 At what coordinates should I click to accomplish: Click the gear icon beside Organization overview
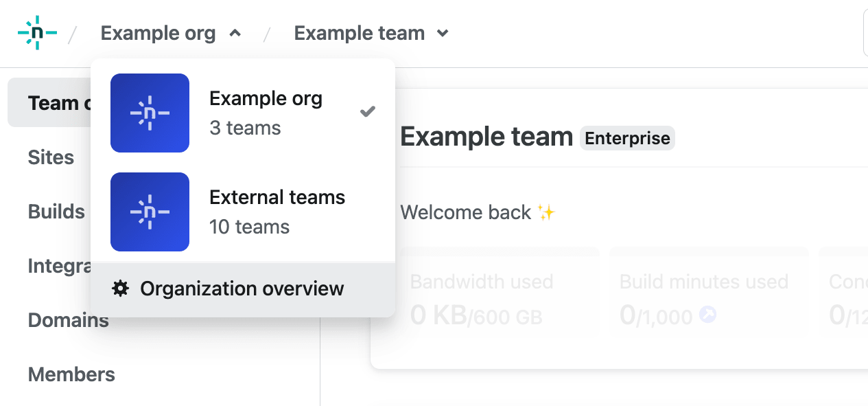[x=121, y=289]
